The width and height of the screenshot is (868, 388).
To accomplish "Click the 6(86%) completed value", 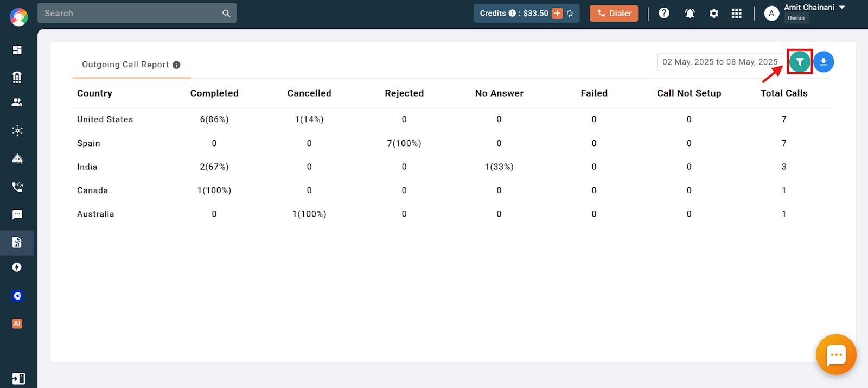I will [214, 119].
